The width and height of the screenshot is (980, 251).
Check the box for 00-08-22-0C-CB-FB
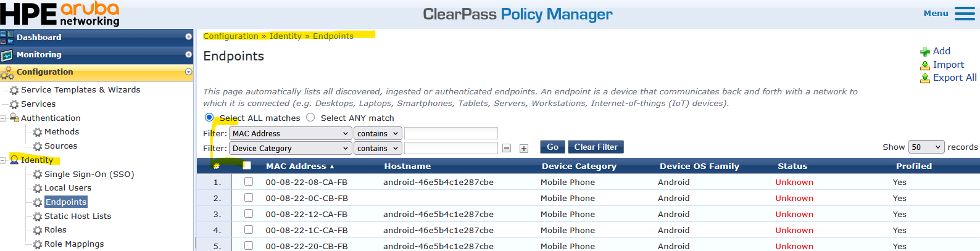[249, 197]
